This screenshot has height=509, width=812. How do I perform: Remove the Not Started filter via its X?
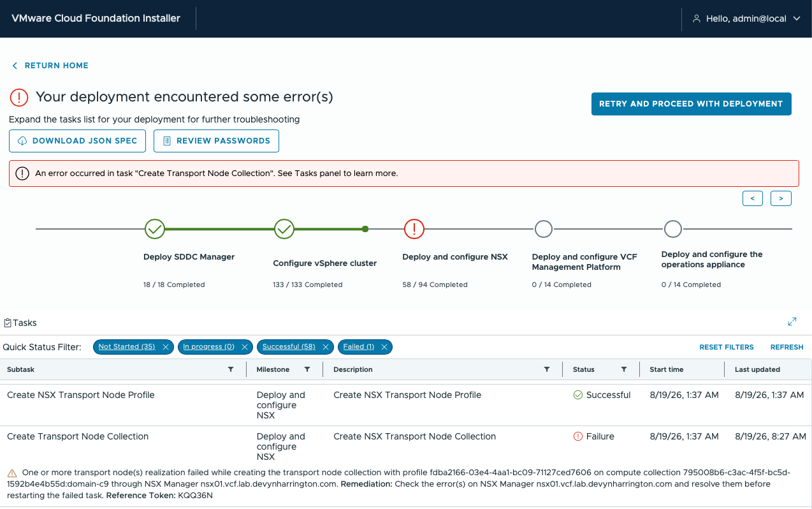tap(166, 347)
